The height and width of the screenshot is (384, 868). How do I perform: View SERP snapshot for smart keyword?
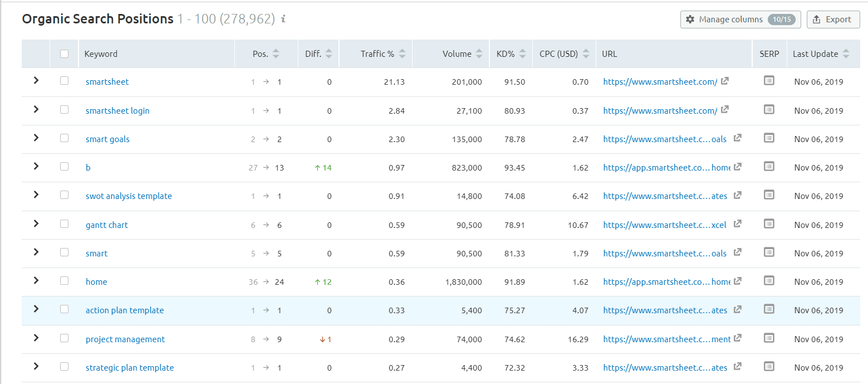coord(769,252)
